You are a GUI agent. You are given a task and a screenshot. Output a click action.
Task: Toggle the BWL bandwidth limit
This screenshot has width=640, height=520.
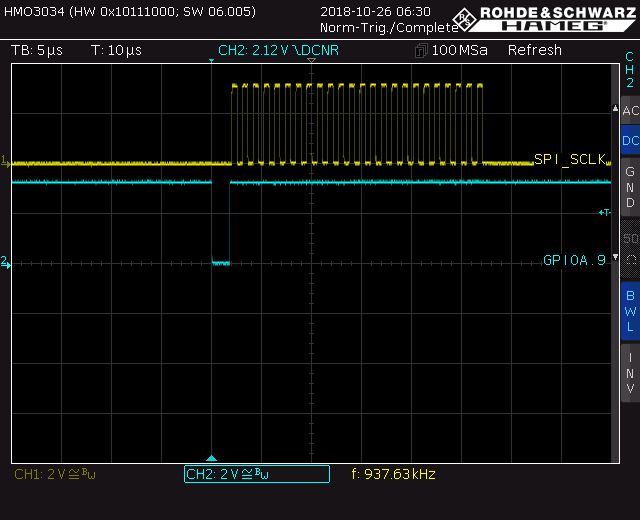631,311
